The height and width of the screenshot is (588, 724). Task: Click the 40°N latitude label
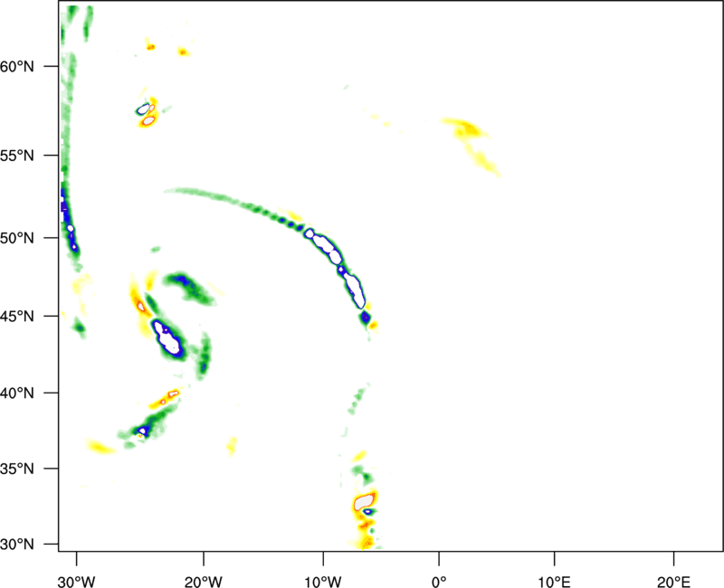[x=17, y=394]
